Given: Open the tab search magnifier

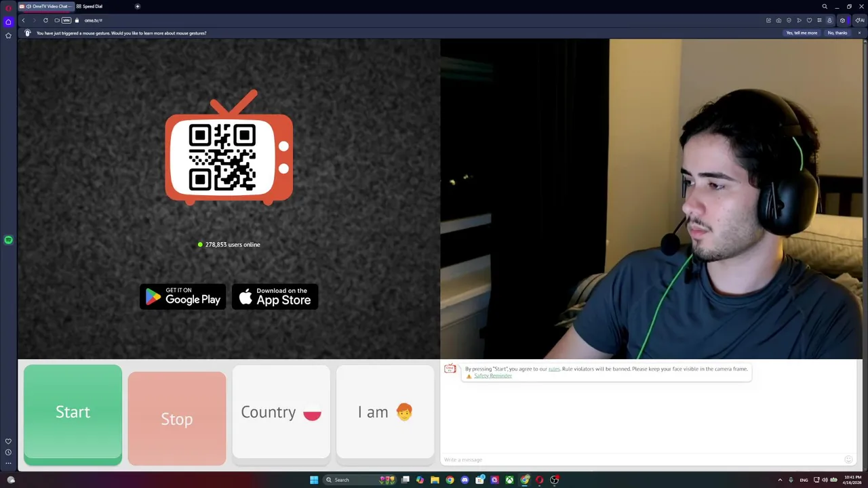Looking at the screenshot, I should pyautogui.click(x=825, y=6).
